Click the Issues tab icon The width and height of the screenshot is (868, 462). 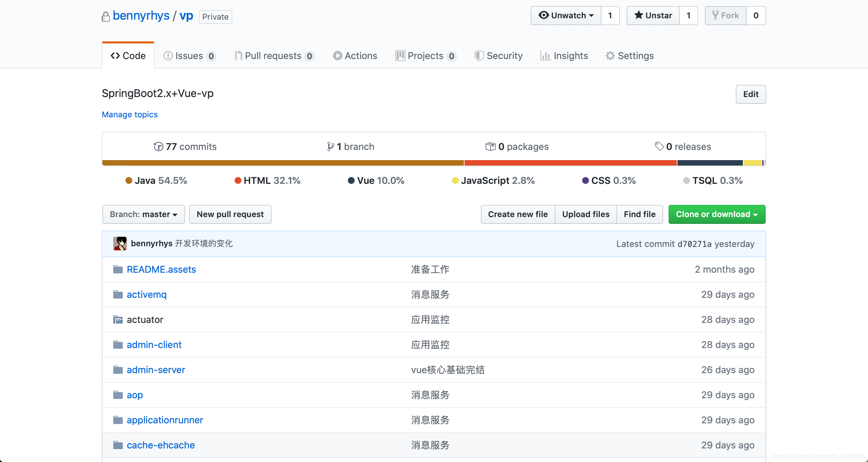tap(168, 56)
